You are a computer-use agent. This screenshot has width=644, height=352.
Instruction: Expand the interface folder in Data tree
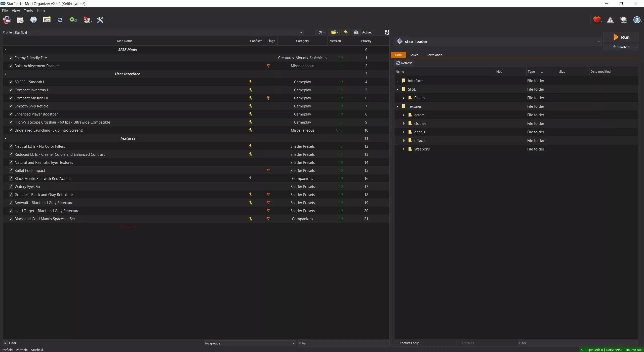click(397, 81)
